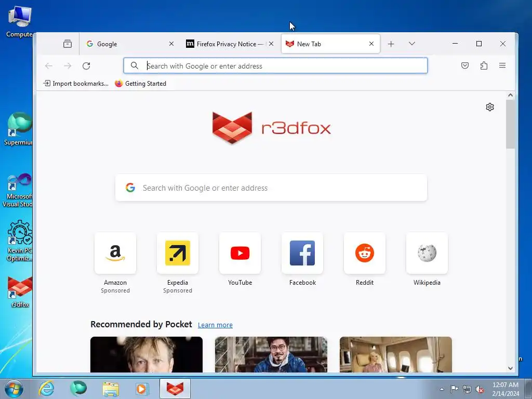Open the Firefox View tab list icon
The width and height of the screenshot is (532, 399).
(x=67, y=44)
